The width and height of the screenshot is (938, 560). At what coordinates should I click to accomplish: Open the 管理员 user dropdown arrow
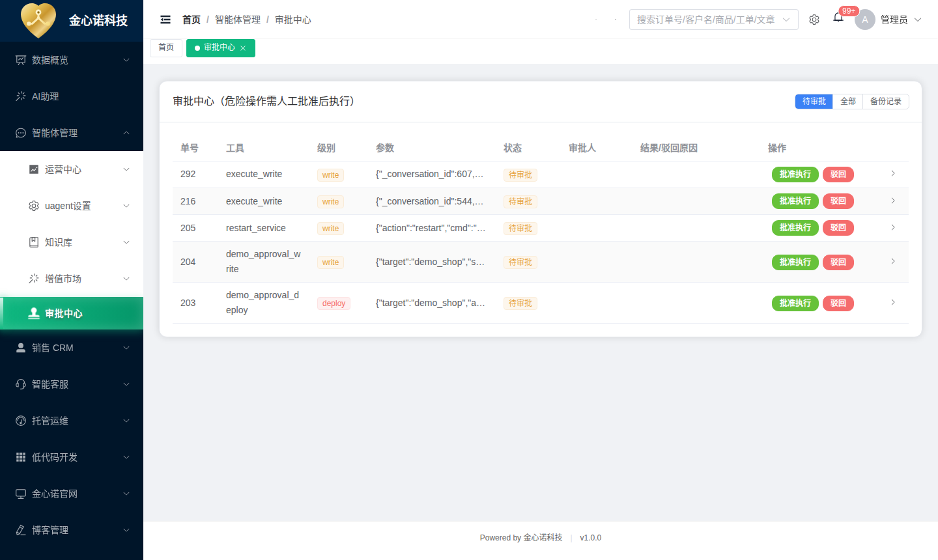click(918, 20)
